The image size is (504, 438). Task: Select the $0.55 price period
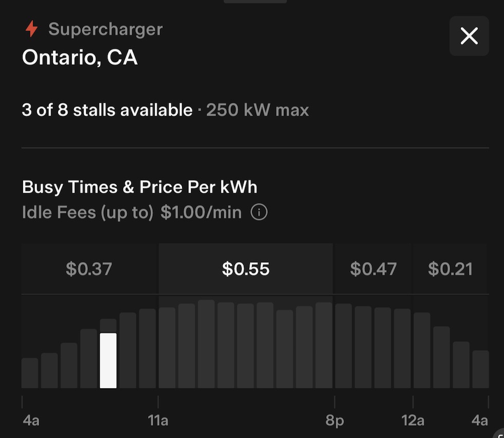coord(245,269)
